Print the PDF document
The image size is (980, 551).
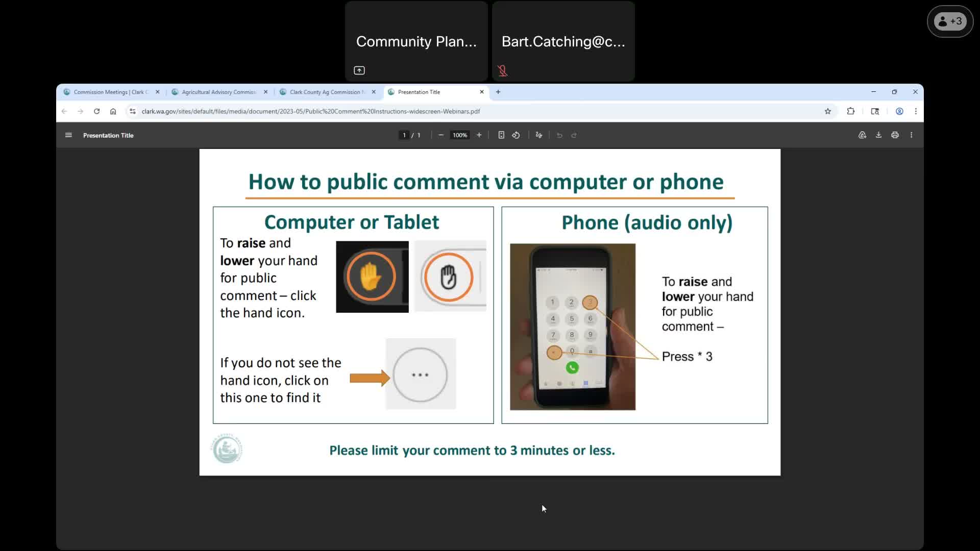[x=895, y=135]
